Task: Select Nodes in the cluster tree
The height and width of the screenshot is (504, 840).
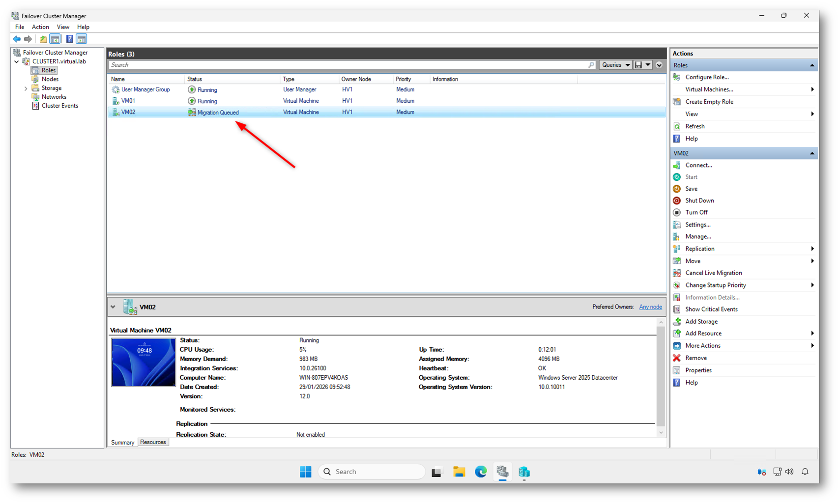Action: [50, 79]
